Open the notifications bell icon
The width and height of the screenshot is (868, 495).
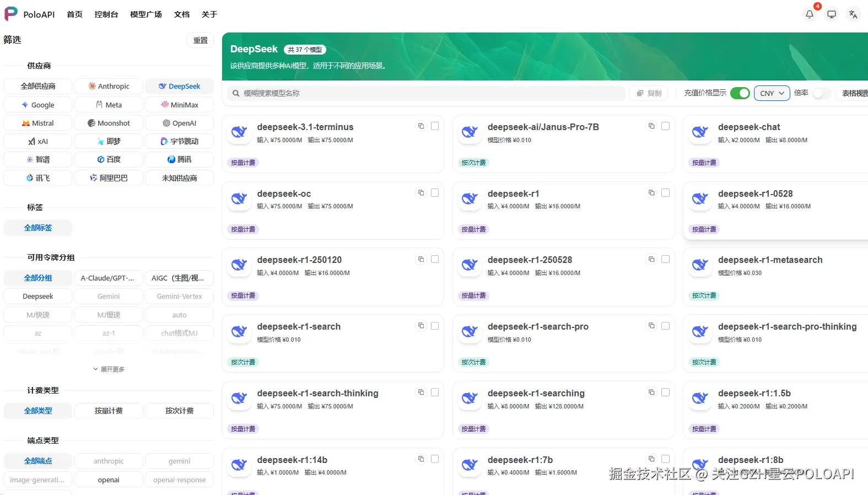pos(810,14)
